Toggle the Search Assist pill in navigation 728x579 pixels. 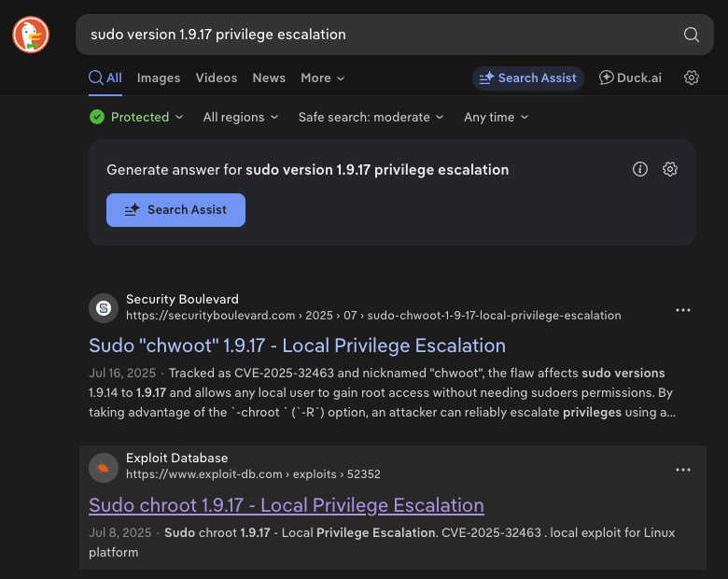click(528, 78)
